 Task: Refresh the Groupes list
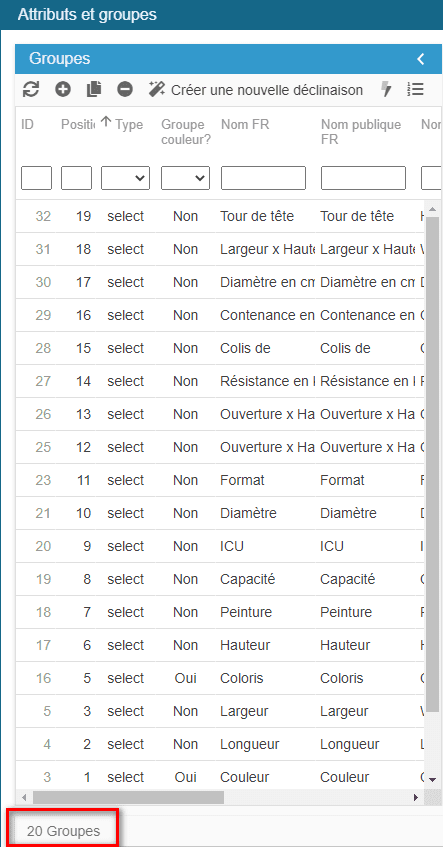click(x=31, y=89)
